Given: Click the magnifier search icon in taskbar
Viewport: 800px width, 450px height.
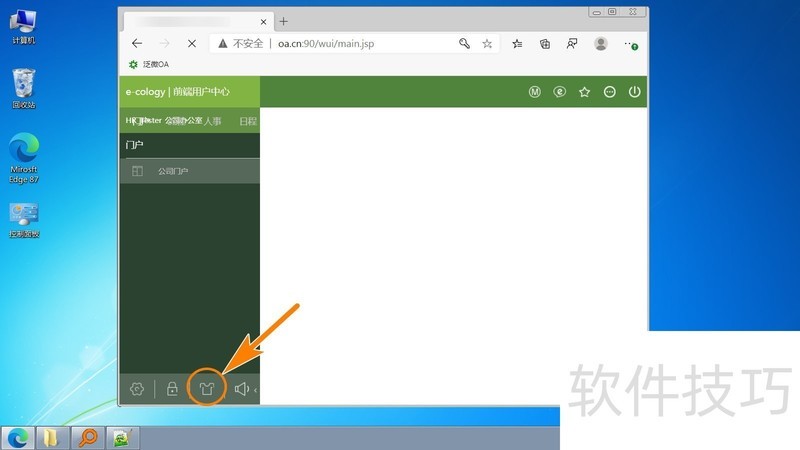Looking at the screenshot, I should pyautogui.click(x=88, y=438).
